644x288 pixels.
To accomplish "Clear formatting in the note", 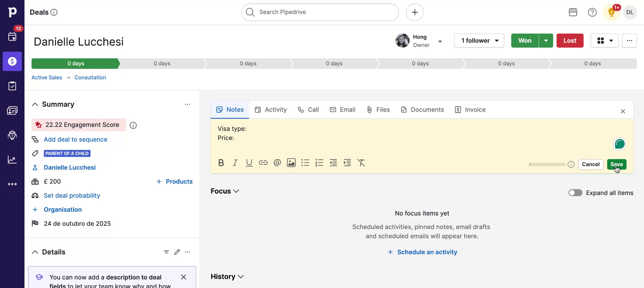I will (x=361, y=163).
